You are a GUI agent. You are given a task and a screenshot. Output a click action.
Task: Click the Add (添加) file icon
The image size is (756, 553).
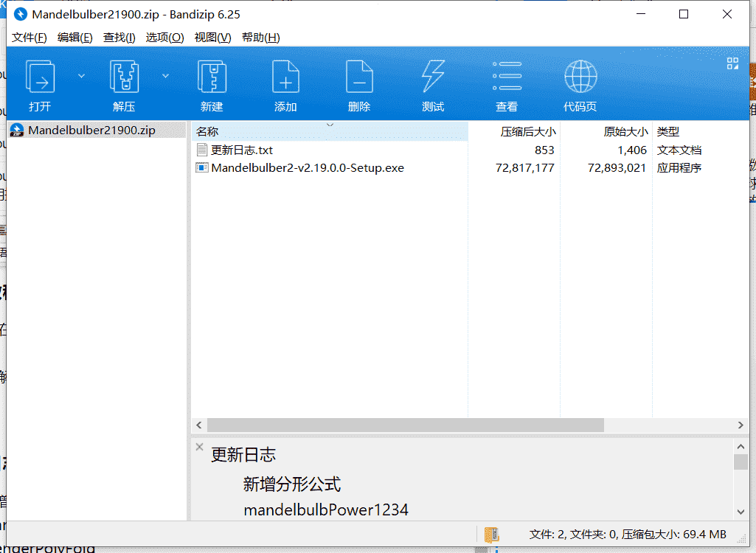[285, 77]
